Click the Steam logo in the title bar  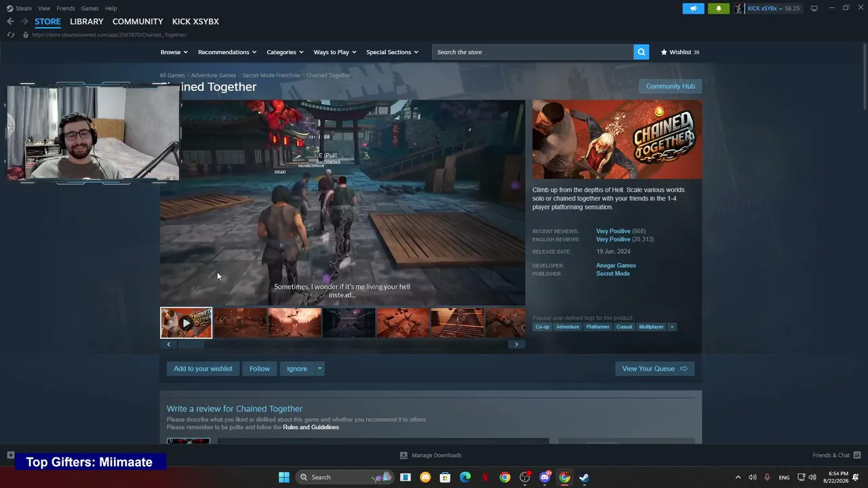pyautogui.click(x=9, y=8)
